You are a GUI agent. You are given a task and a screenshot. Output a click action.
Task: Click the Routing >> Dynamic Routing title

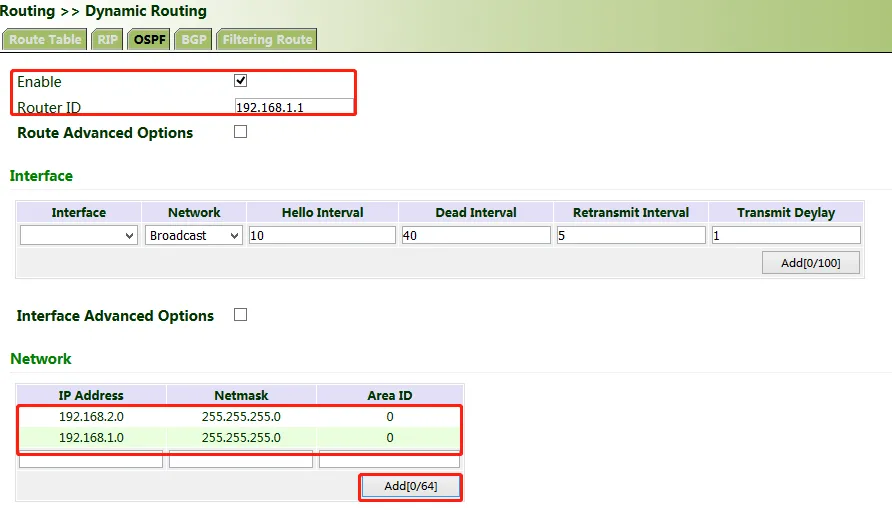[x=103, y=11]
